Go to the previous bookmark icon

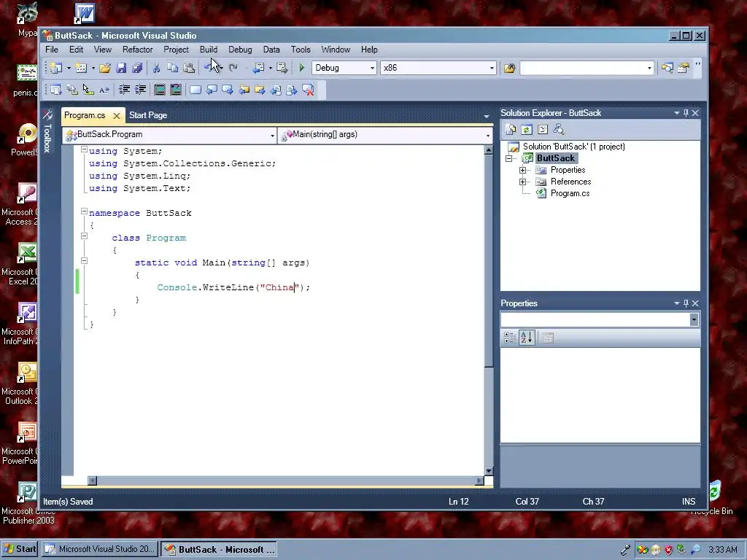(x=212, y=90)
